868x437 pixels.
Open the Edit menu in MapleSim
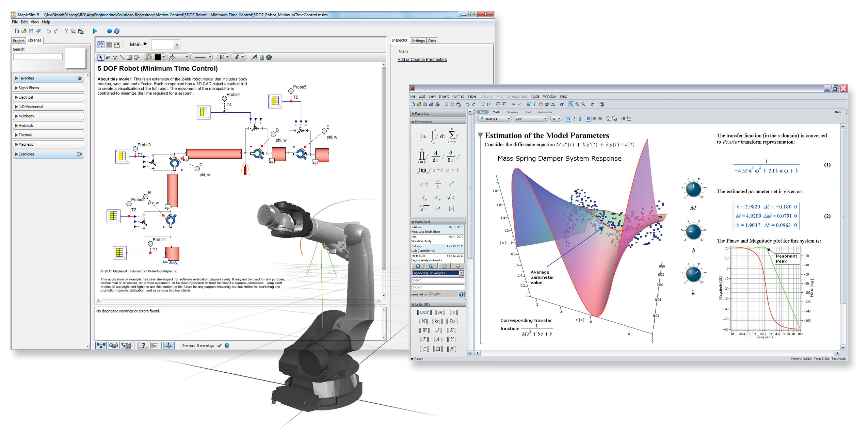pyautogui.click(x=24, y=22)
